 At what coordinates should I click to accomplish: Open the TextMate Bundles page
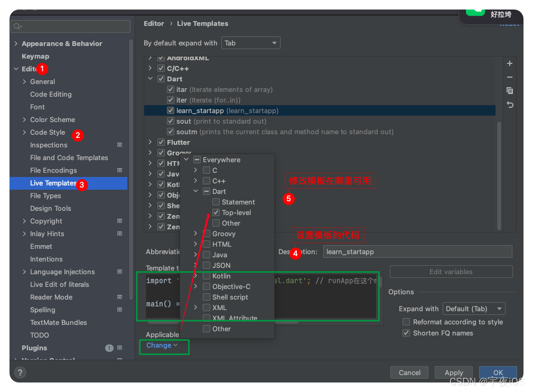coord(59,323)
